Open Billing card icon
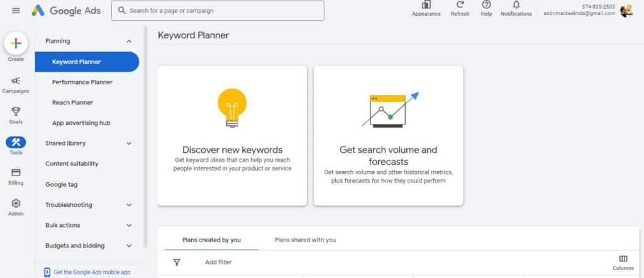The height and width of the screenshot is (278, 644). pos(16,172)
